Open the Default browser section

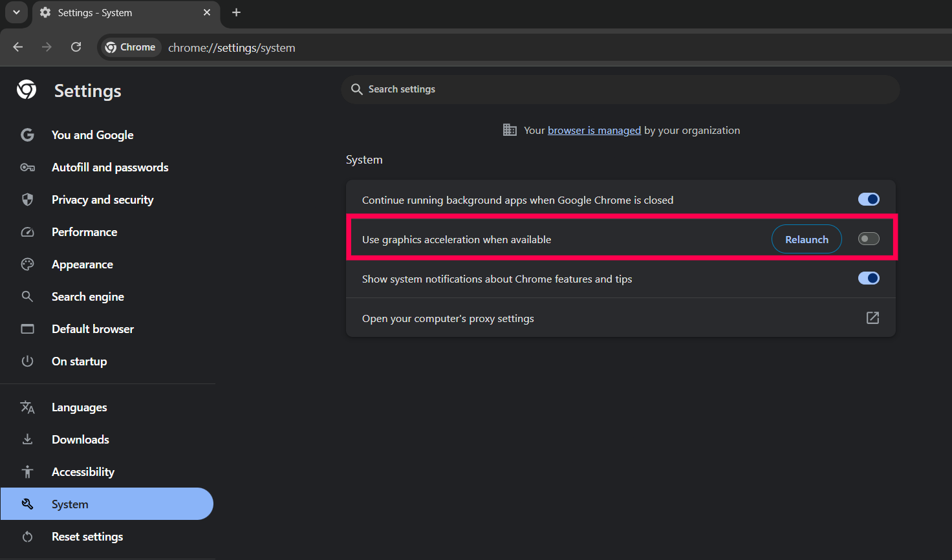92,329
